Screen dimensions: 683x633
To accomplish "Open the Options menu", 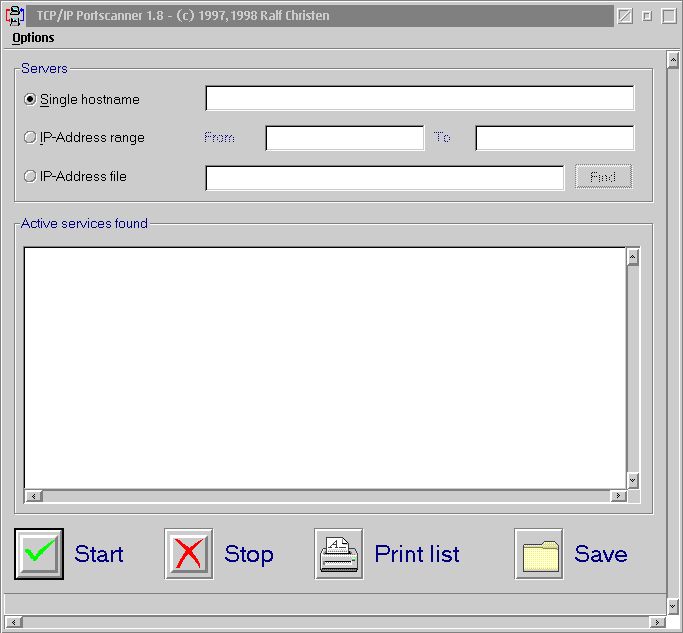I will point(33,38).
